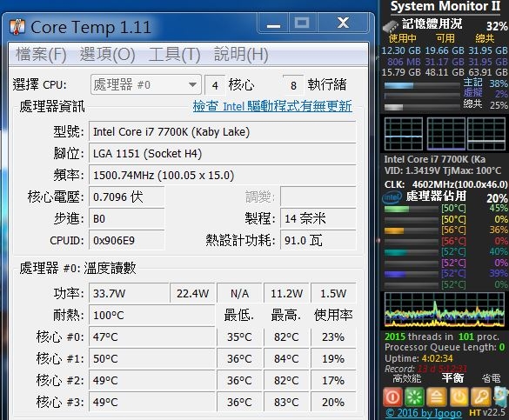The width and height of the screenshot is (509, 420).
Task: Click 核心 #1 max temperature 84°C
Action: click(286, 359)
